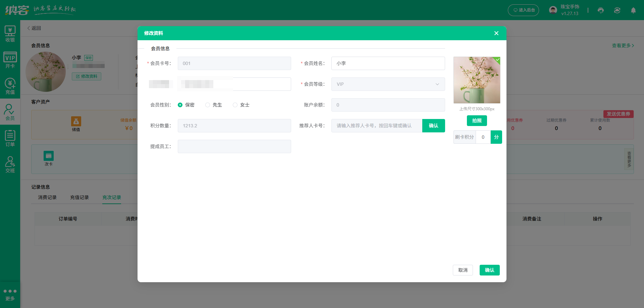Switch to the 消费记录 tab
This screenshot has height=308, width=644.
coord(47,197)
